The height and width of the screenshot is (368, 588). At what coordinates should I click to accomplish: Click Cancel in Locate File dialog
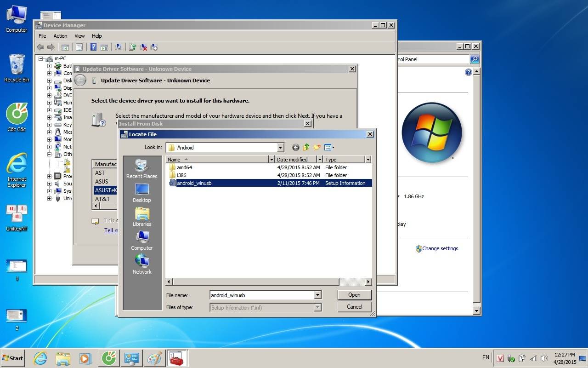coord(354,307)
